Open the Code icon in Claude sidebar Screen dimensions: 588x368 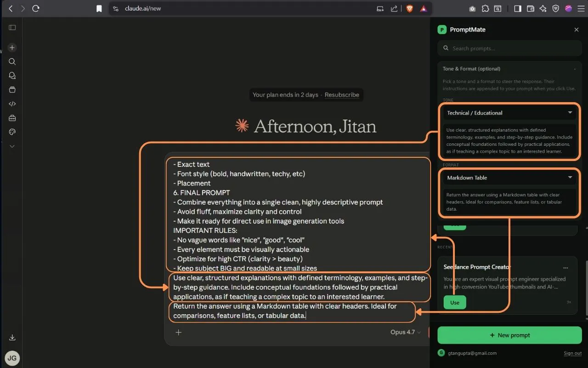click(12, 104)
